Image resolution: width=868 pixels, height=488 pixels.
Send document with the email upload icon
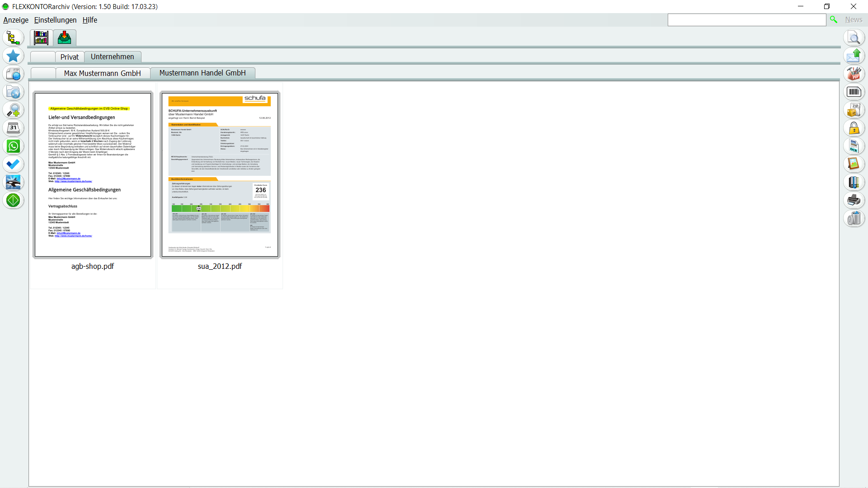854,56
